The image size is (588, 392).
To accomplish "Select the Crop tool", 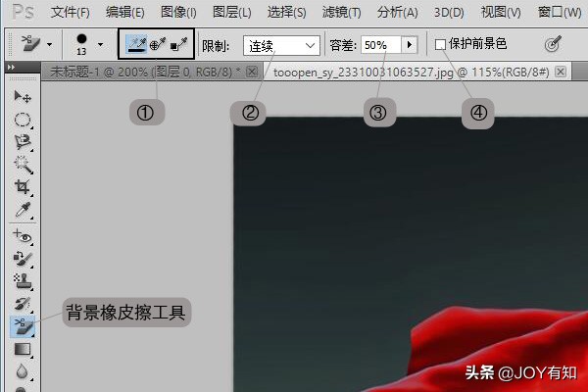I will [23, 187].
